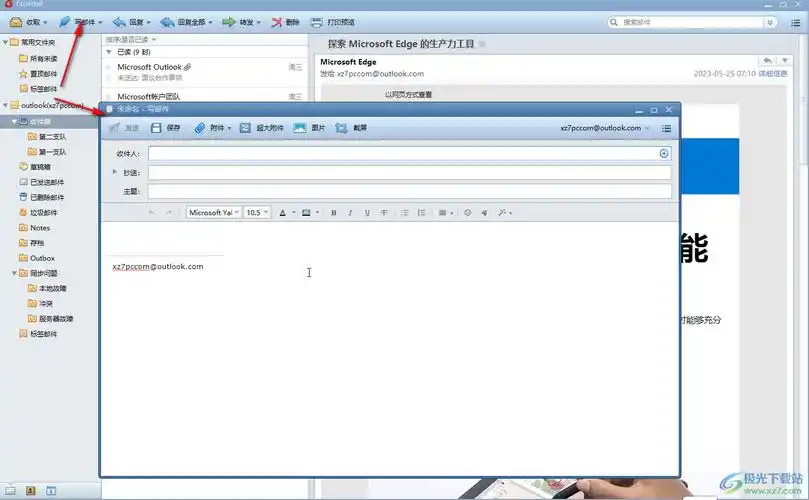The image size is (809, 500).
Task: Insert an emoji with the smiley icon
Action: pyautogui.click(x=467, y=213)
